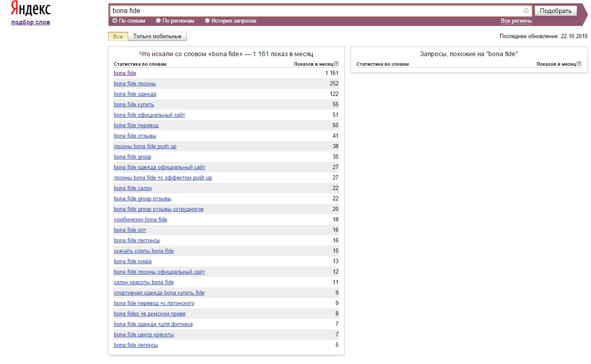Open the 'салон красоты bona fide' link
The height and width of the screenshot is (364, 591).
144,282
